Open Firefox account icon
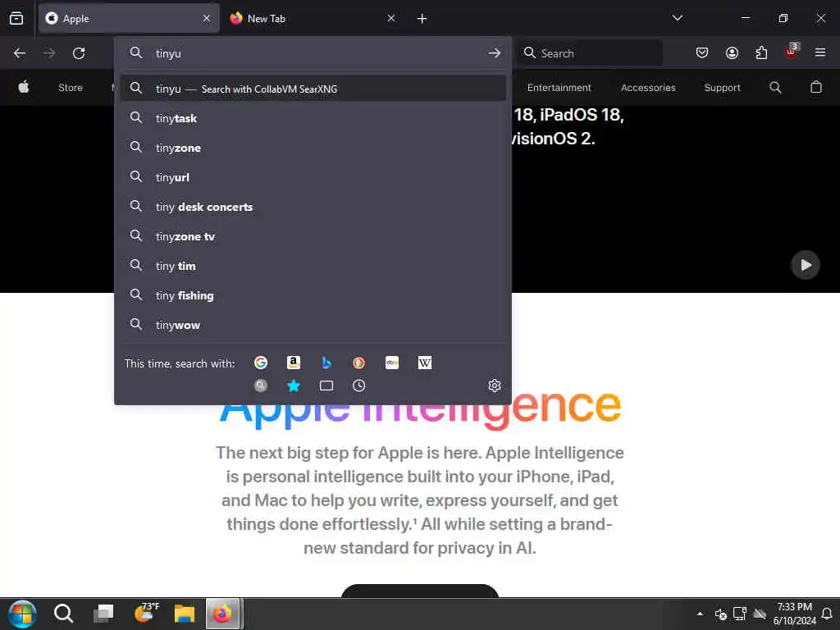 click(732, 53)
